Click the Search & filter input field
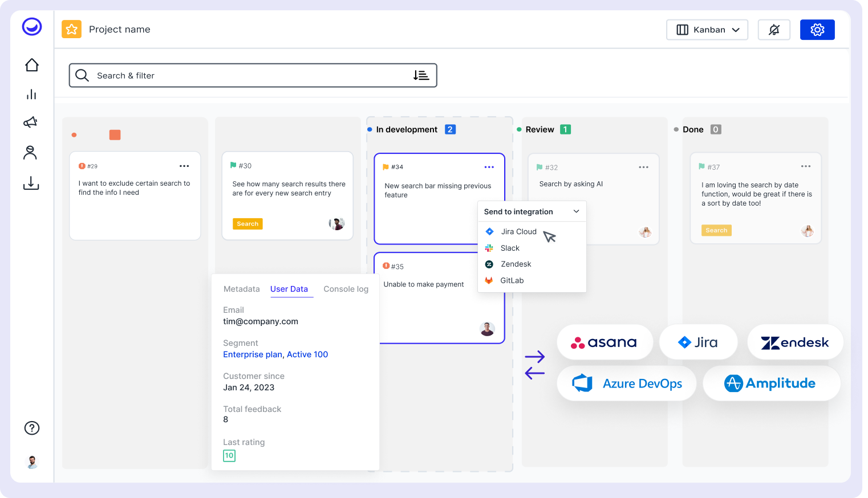This screenshot has width=868, height=498. (228, 75)
